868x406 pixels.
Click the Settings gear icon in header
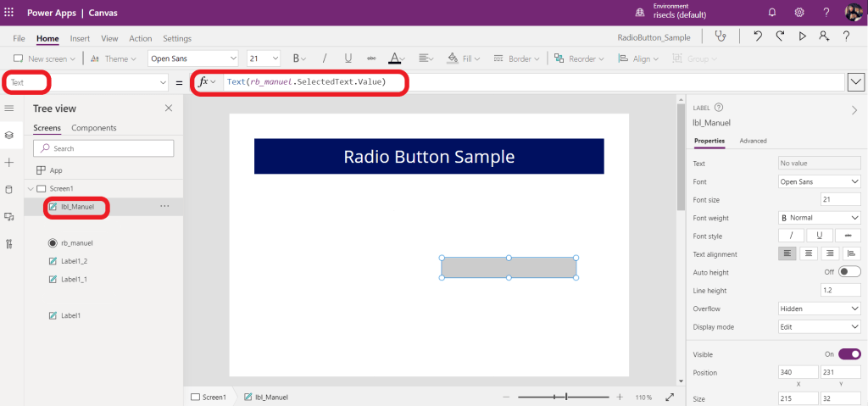click(x=798, y=13)
